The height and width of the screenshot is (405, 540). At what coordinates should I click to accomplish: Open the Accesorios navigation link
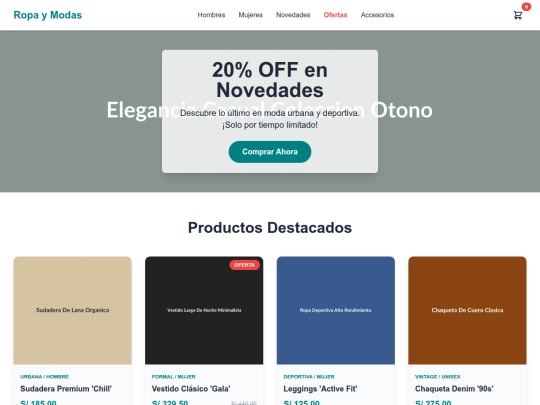(x=377, y=15)
